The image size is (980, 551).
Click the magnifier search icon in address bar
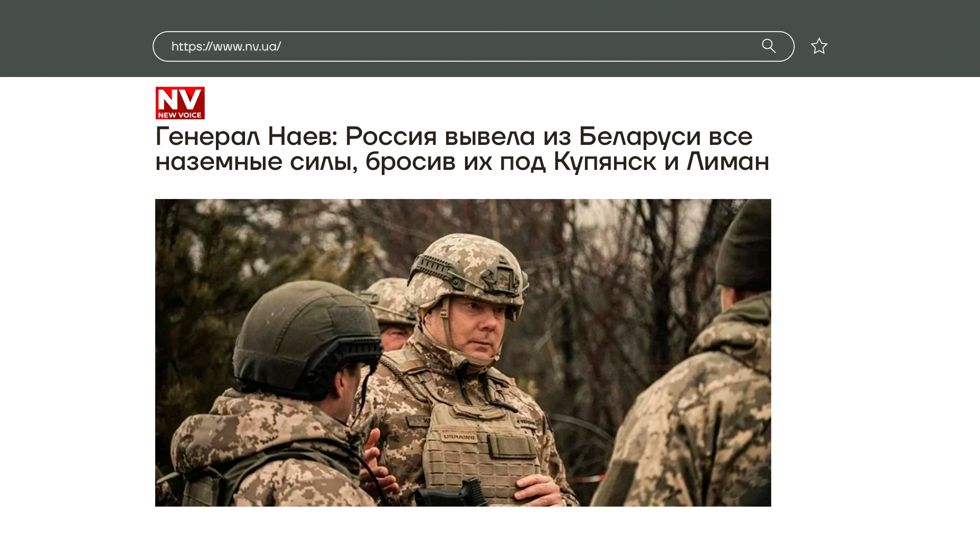[769, 46]
